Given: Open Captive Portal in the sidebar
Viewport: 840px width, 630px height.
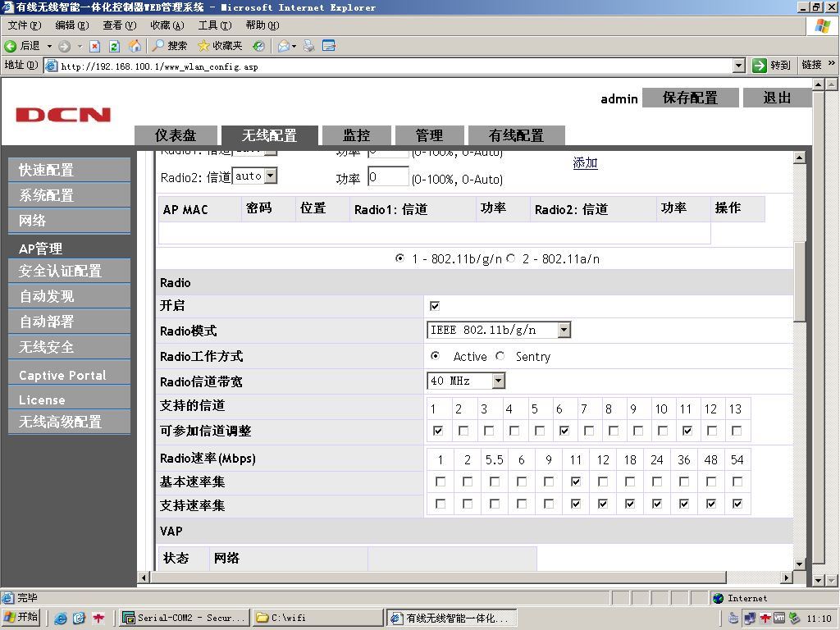Looking at the screenshot, I should coord(69,375).
